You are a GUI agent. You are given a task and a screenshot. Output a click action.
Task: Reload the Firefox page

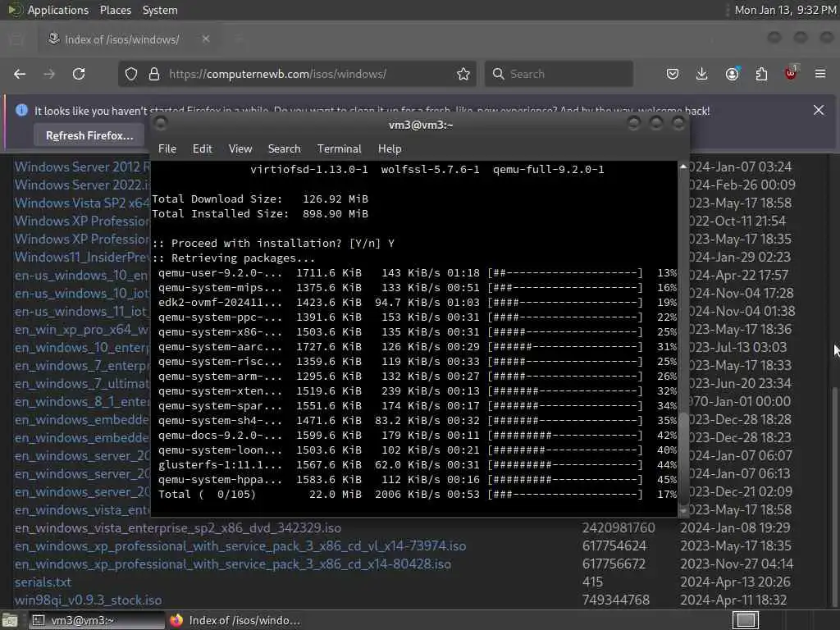(x=79, y=74)
